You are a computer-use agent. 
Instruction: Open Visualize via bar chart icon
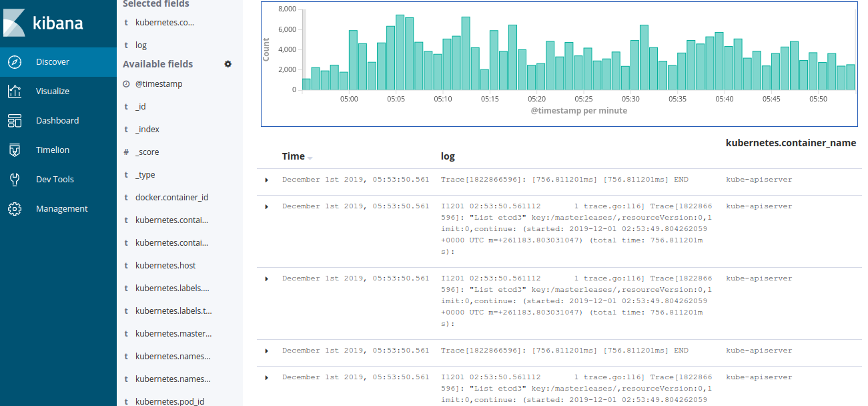(15, 91)
